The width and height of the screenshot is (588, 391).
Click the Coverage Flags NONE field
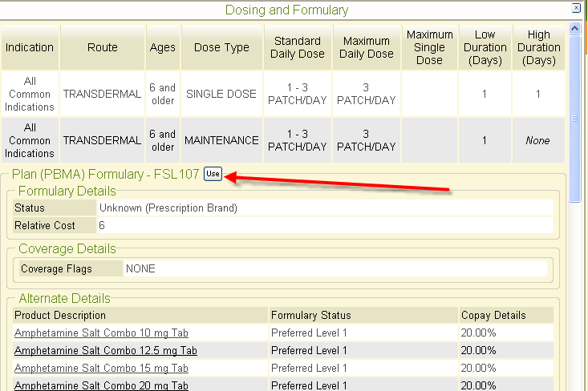click(335, 269)
